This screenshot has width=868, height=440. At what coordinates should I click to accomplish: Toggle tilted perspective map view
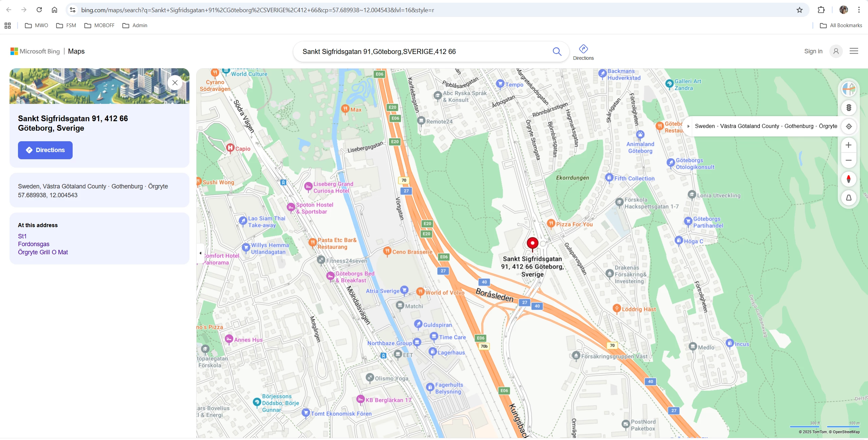848,198
